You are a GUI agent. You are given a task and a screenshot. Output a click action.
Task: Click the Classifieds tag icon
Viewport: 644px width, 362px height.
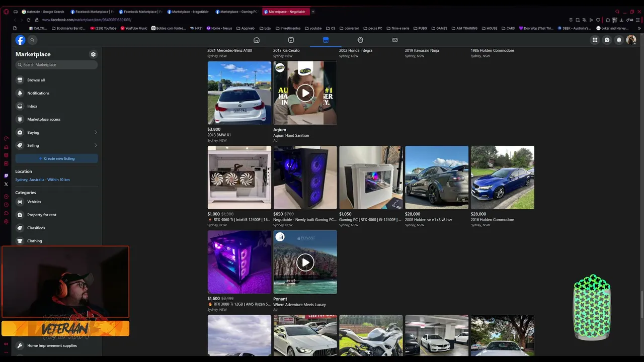pos(20,228)
